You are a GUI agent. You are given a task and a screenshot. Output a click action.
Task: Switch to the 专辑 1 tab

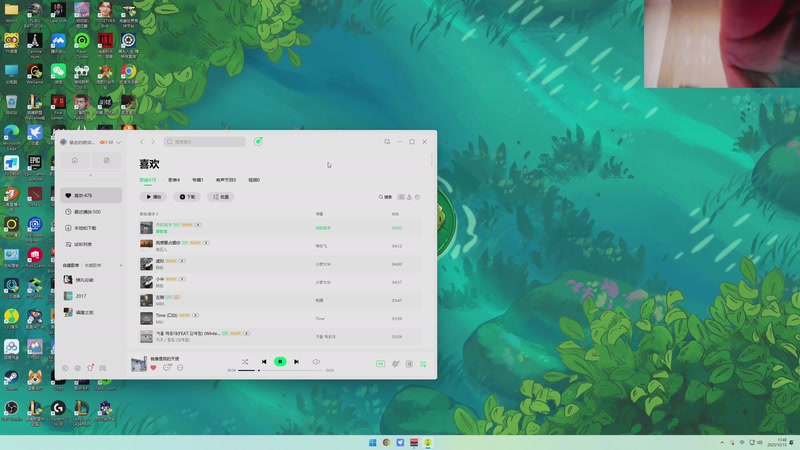pyautogui.click(x=197, y=180)
